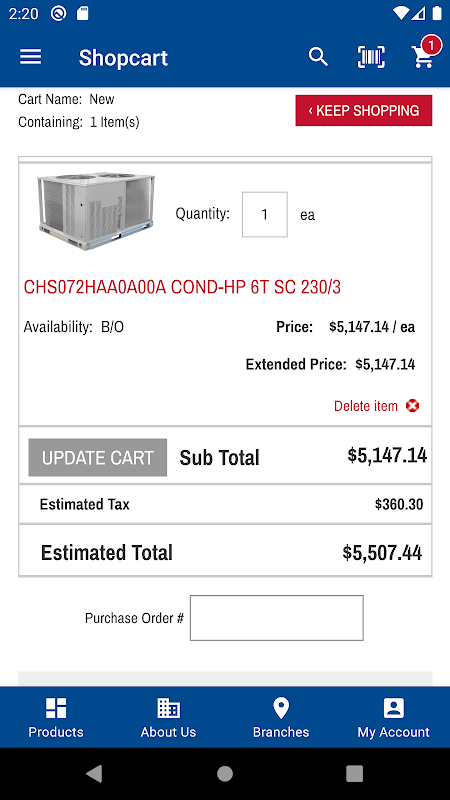450x800 pixels.
Task: Tap the red delete item X icon
Action: point(412,406)
